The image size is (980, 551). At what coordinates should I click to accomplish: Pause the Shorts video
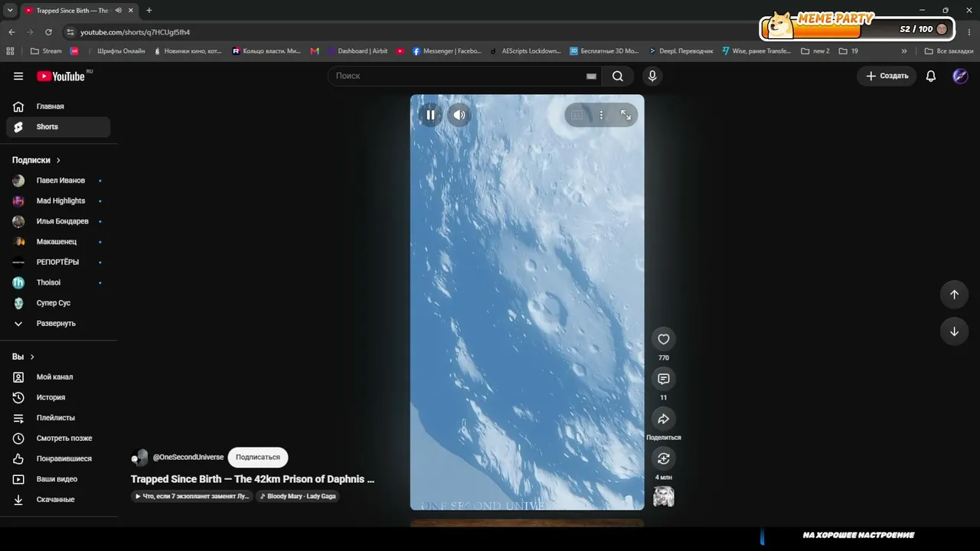point(430,115)
